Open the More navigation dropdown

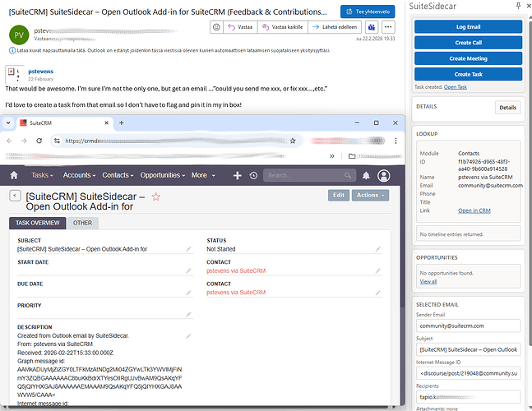pyautogui.click(x=203, y=175)
